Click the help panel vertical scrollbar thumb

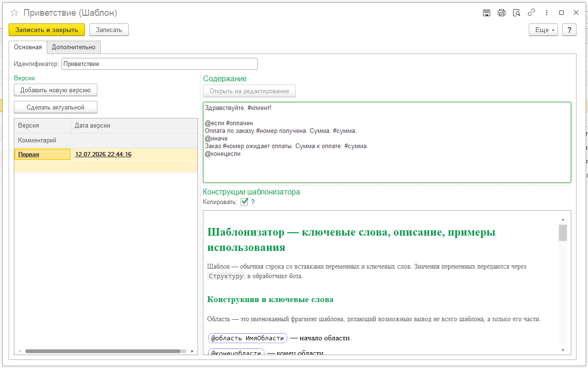(x=563, y=233)
